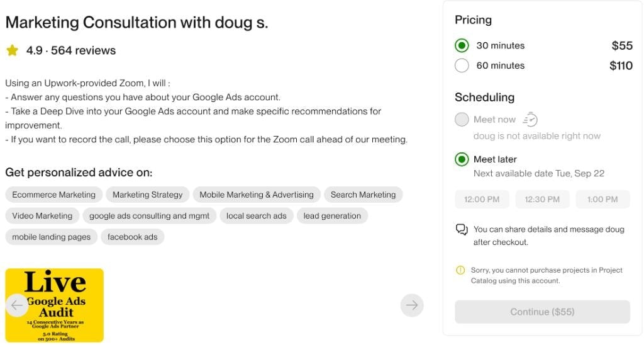Click the lead generation tag

coord(332,216)
